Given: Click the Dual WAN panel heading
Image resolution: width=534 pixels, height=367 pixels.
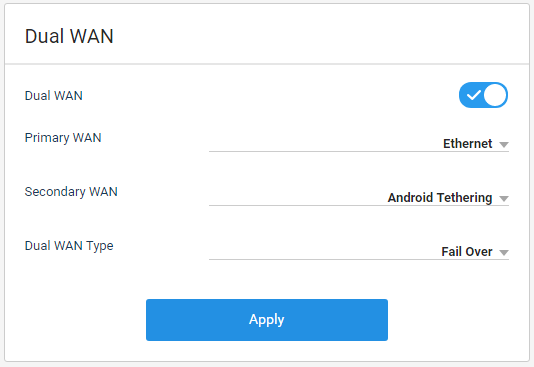Looking at the screenshot, I should tap(69, 36).
